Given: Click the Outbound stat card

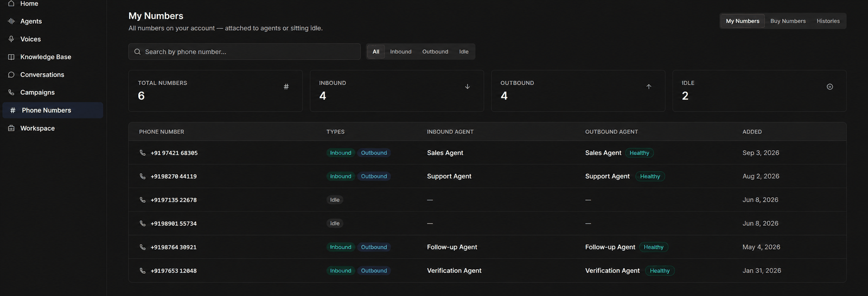Looking at the screenshot, I should tap(578, 91).
